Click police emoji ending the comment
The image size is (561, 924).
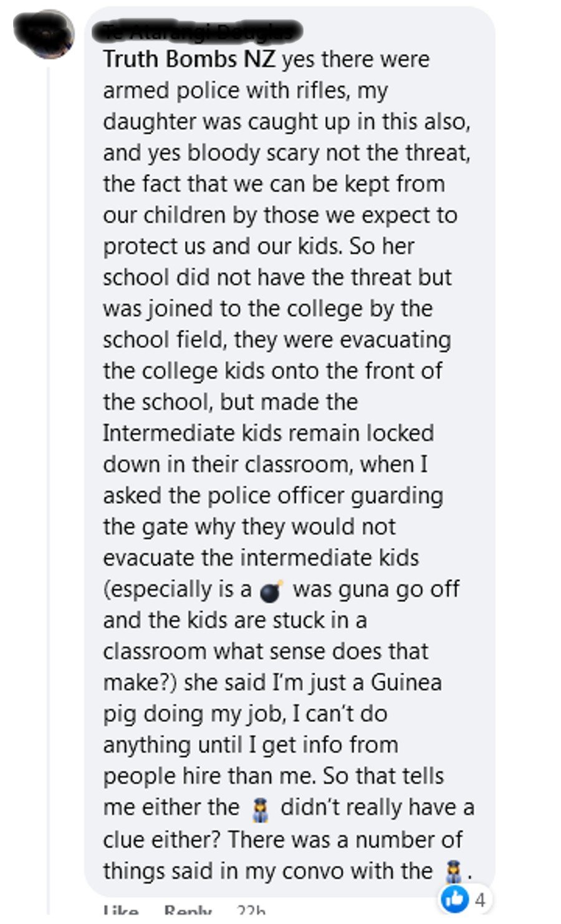[x=453, y=871]
